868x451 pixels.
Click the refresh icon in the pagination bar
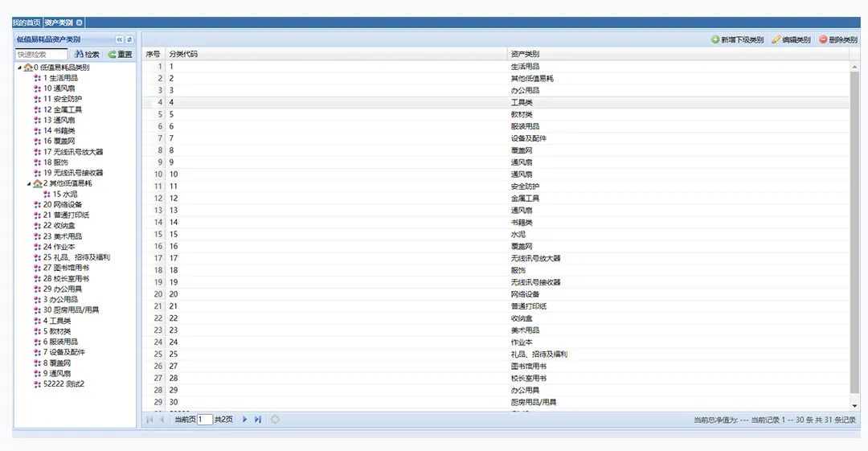(x=275, y=420)
